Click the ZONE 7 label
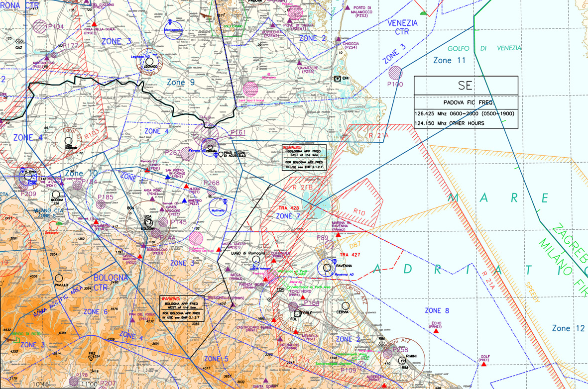 pos(288,216)
